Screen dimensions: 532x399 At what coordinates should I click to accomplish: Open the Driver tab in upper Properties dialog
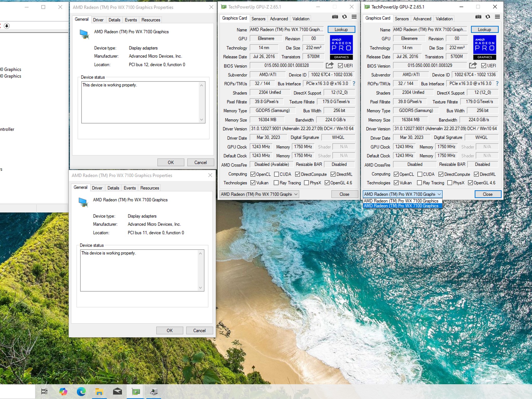(98, 20)
